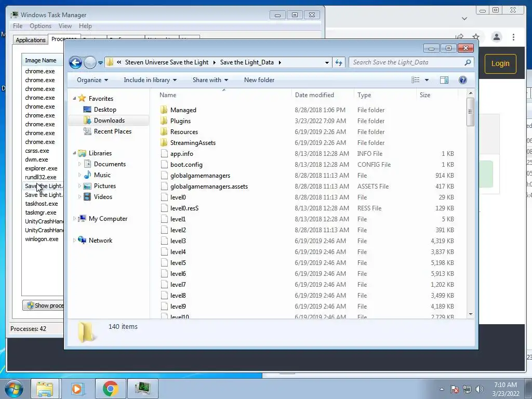
Task: Open the Organize menu
Action: coord(92,80)
